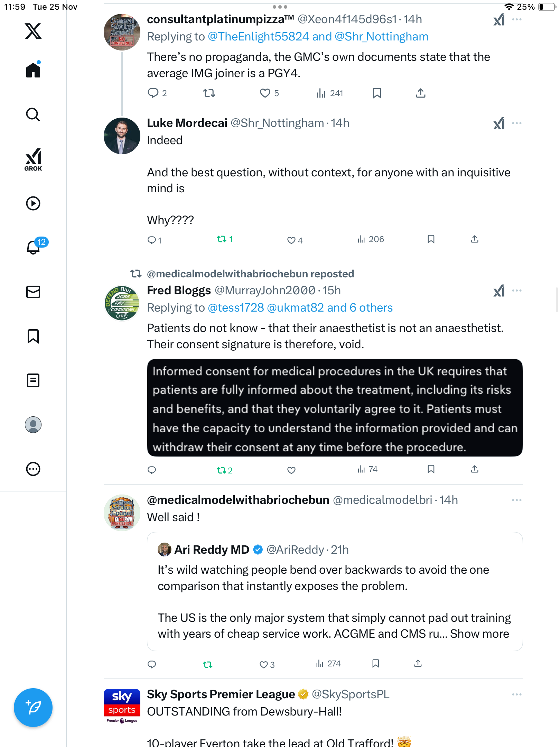Open Grok explain icon on Fred Bloggs post
The image size is (560, 747).
499,291
